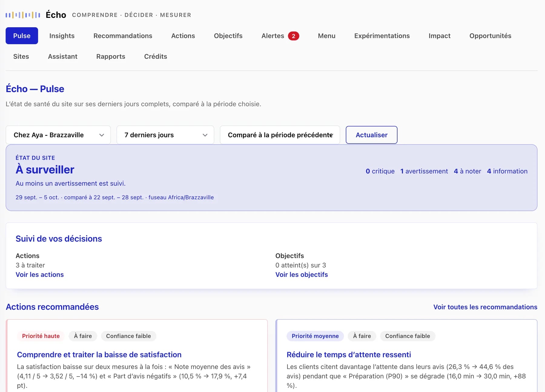Switch to Opportunités tab
The width and height of the screenshot is (545, 392).
click(490, 36)
